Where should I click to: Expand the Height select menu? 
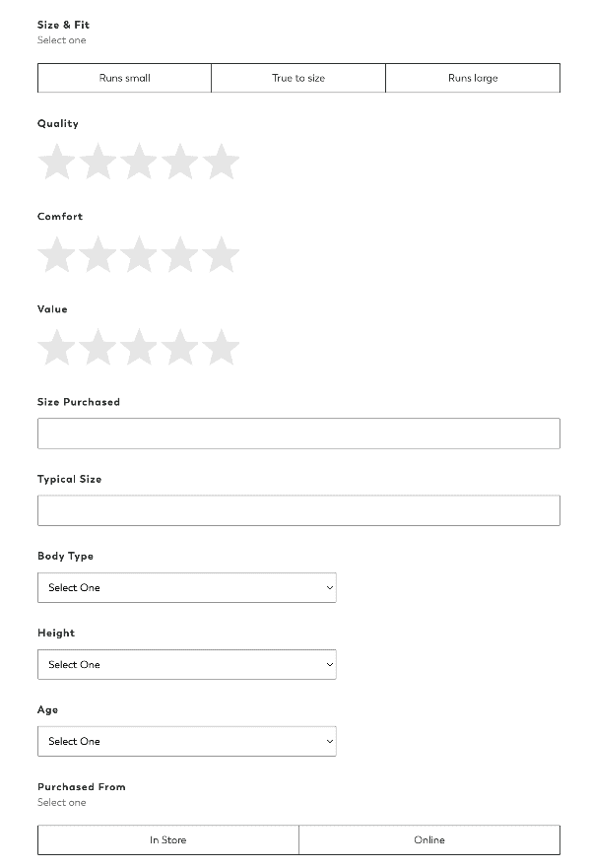(187, 664)
